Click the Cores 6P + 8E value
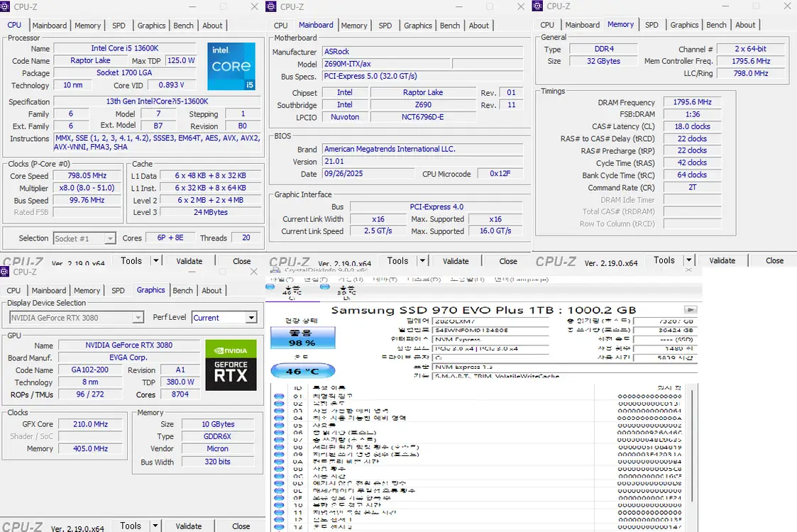797x532 pixels. (x=170, y=238)
